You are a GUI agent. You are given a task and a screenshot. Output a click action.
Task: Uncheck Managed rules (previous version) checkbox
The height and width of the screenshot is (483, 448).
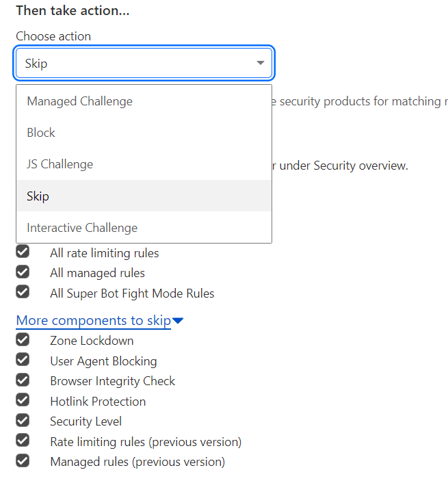pyautogui.click(x=23, y=460)
